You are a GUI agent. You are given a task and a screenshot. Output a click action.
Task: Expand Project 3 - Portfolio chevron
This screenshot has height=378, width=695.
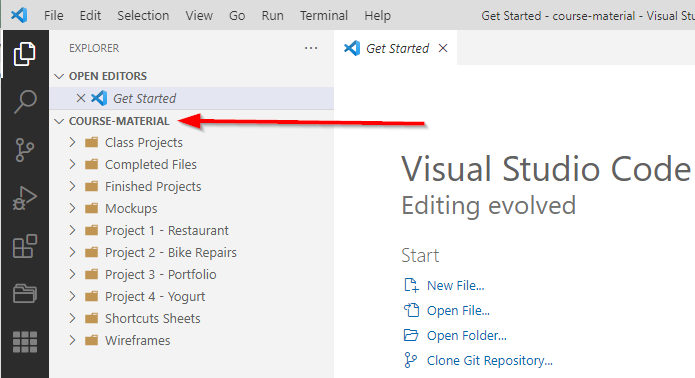click(x=72, y=274)
